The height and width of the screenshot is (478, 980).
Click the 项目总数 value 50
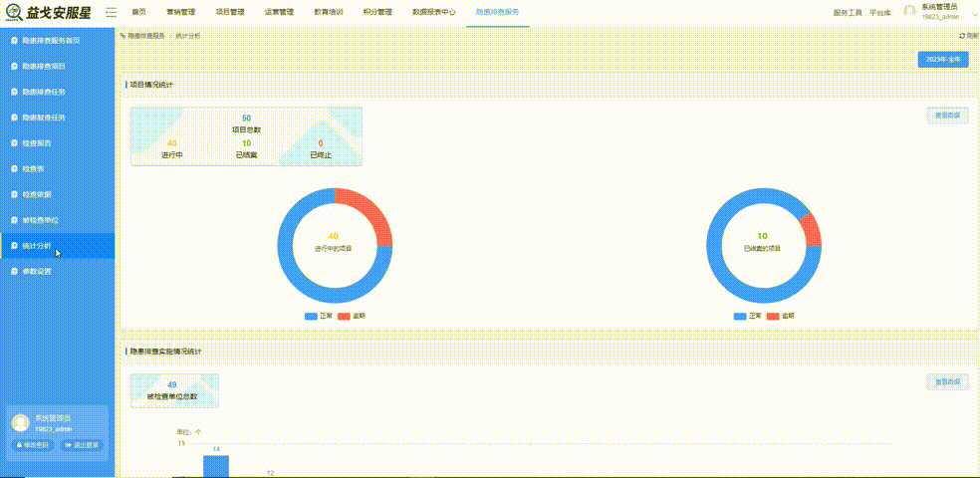(x=246, y=119)
